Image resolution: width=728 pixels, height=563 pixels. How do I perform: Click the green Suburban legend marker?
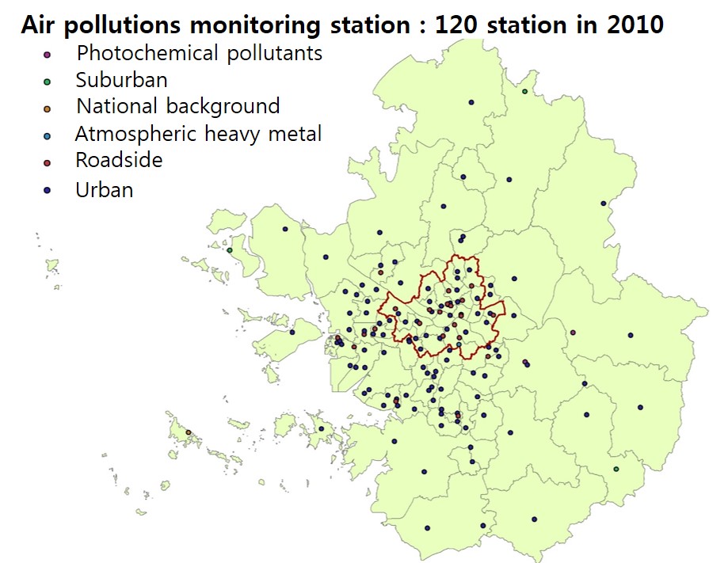[x=48, y=82]
